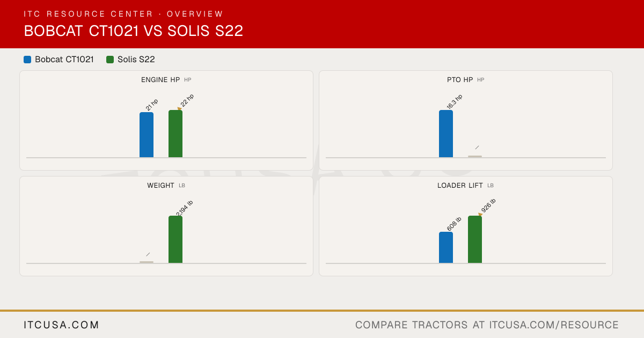Click the blue 16.3 hp PTO bar
This screenshot has width=644, height=338.
click(446, 134)
